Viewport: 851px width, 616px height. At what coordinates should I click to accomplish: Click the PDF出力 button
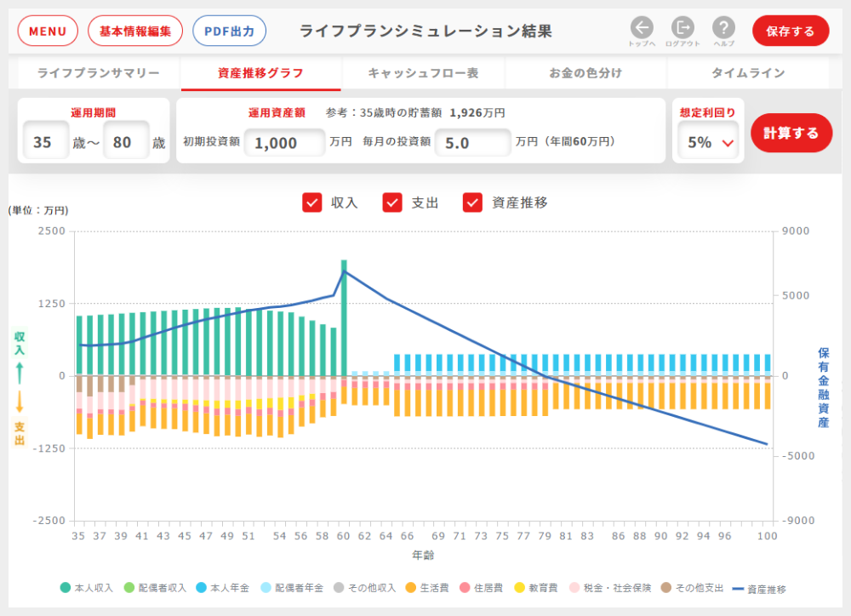pos(229,31)
